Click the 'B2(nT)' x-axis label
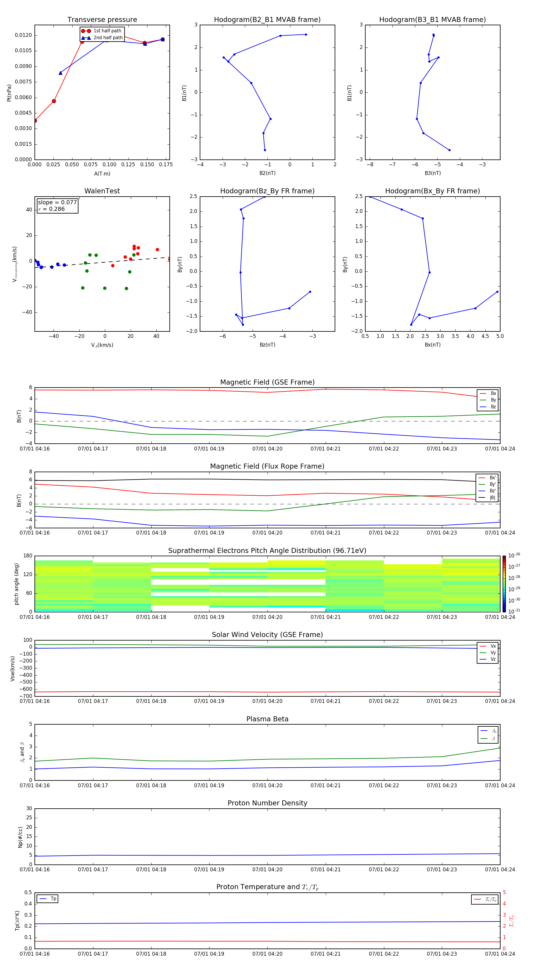The height and width of the screenshot is (980, 535). 267,173
